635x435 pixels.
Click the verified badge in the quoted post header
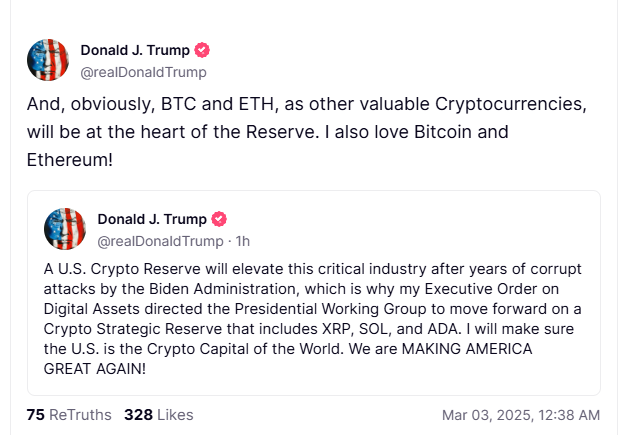tap(219, 219)
